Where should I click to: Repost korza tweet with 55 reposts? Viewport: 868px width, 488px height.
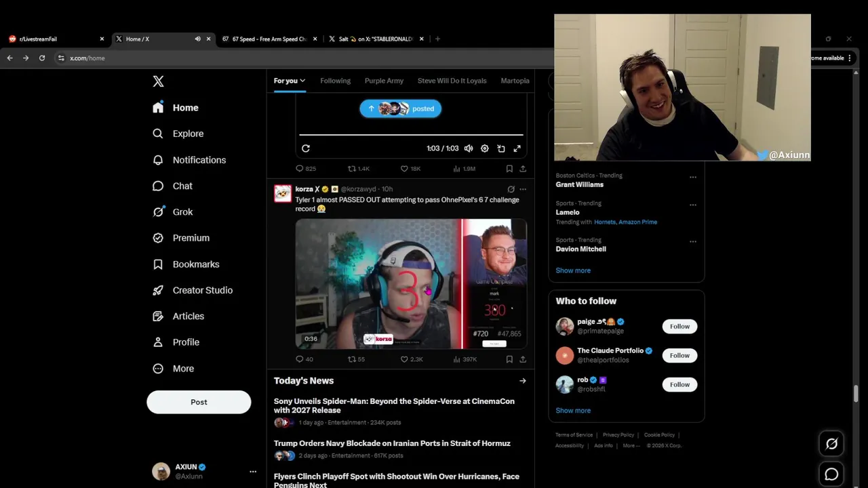pyautogui.click(x=356, y=359)
